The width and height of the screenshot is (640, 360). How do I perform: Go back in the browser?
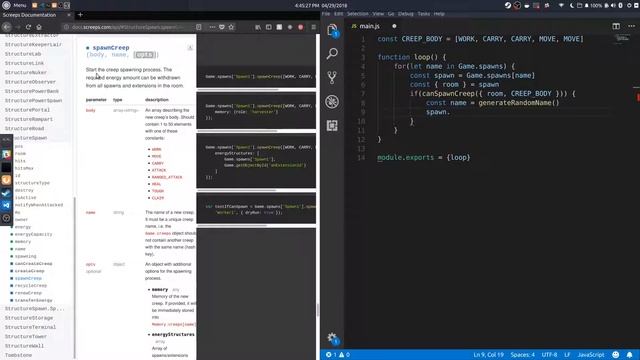[7, 27]
